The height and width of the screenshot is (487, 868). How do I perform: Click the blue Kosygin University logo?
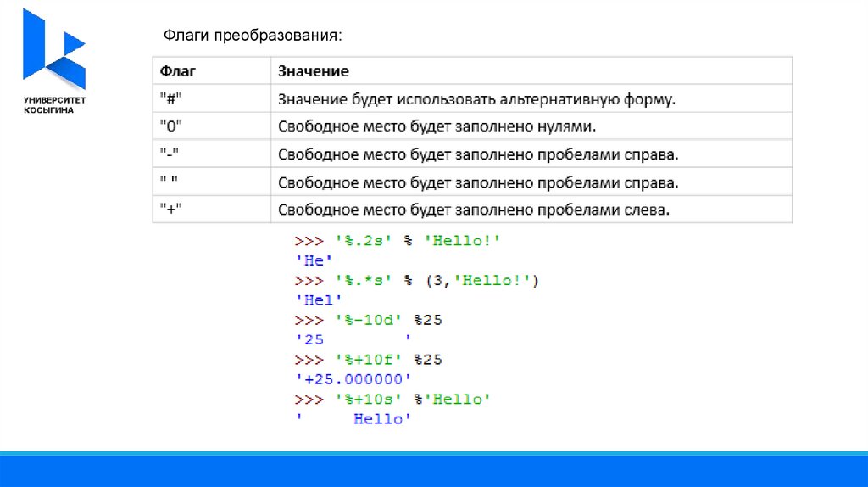[53, 49]
